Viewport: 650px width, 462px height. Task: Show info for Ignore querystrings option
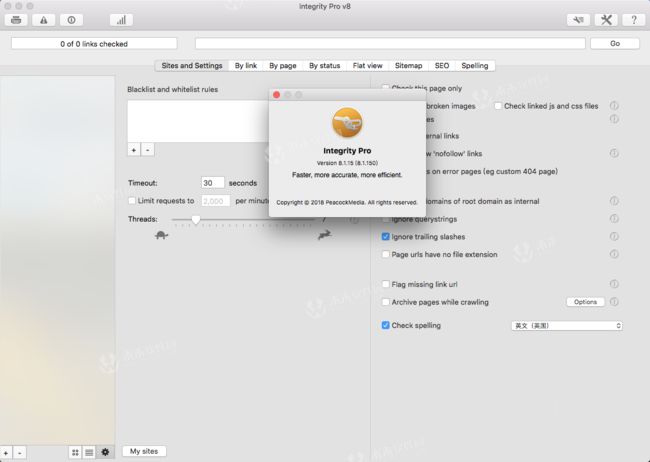pyautogui.click(x=614, y=219)
